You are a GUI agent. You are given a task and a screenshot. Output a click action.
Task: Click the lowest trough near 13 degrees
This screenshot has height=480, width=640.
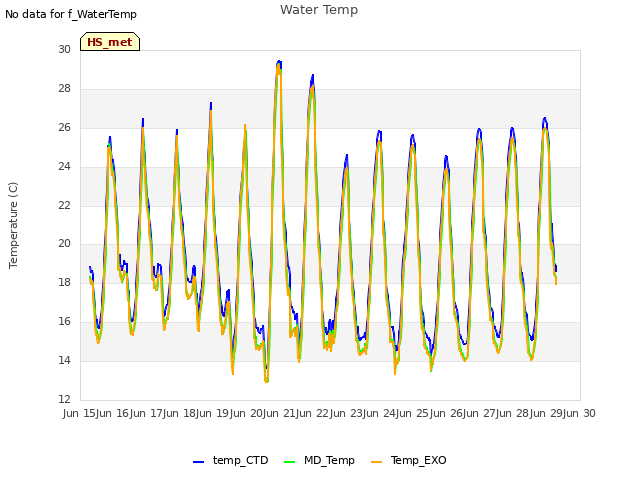[267, 381]
